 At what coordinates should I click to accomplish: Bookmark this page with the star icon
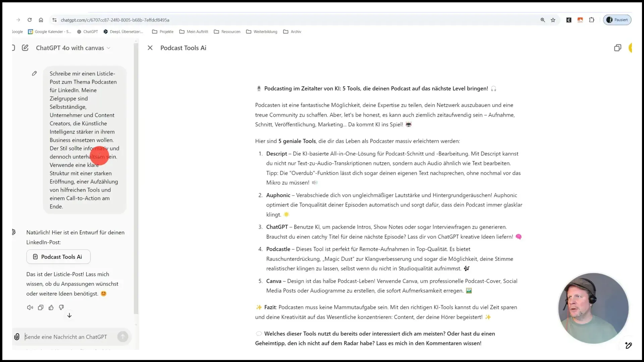(553, 20)
